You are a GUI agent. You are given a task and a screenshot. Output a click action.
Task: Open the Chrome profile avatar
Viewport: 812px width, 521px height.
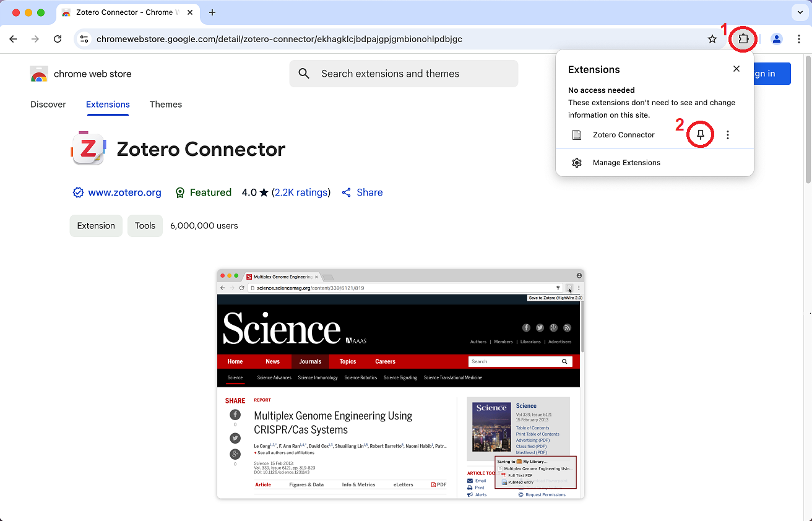click(776, 39)
